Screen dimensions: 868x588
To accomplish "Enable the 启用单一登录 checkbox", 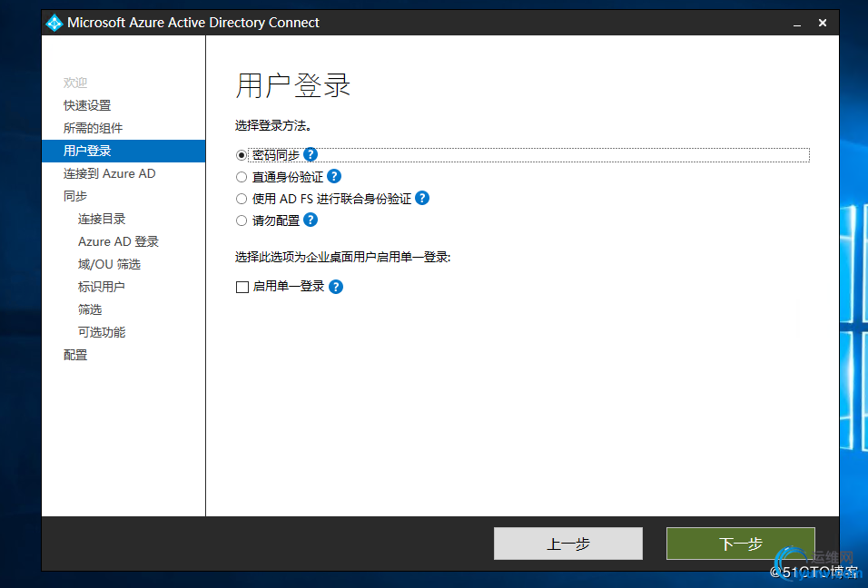I will [x=242, y=287].
